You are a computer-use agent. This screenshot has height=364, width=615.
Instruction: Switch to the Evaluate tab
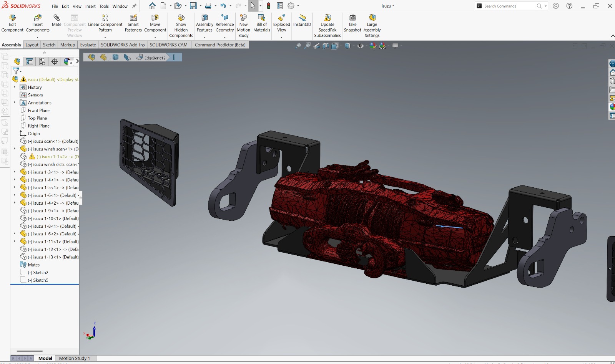tap(88, 45)
